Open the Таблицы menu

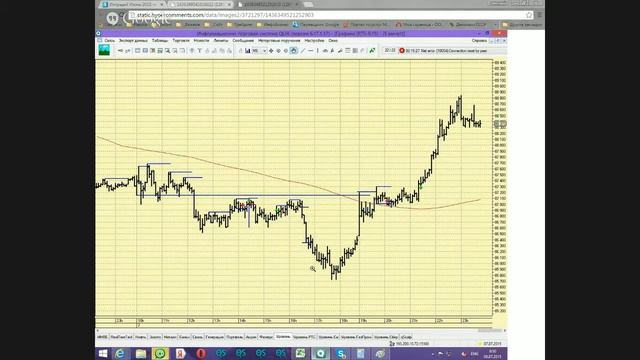pos(160,41)
